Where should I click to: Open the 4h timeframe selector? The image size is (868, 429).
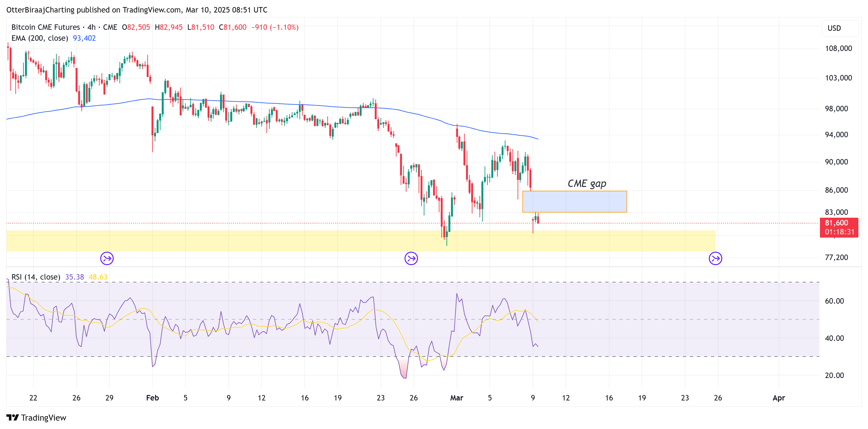pyautogui.click(x=91, y=27)
